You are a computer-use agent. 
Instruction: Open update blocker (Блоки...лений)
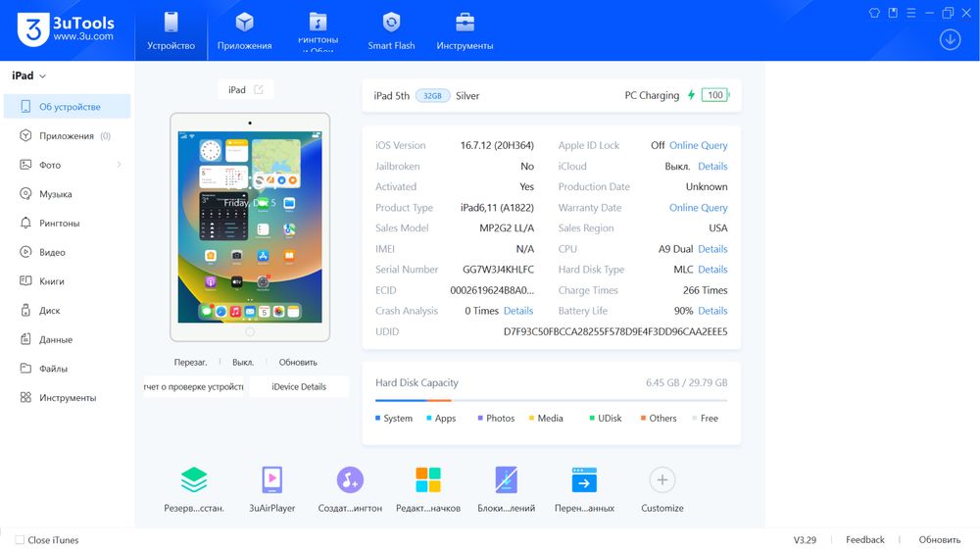click(x=507, y=489)
